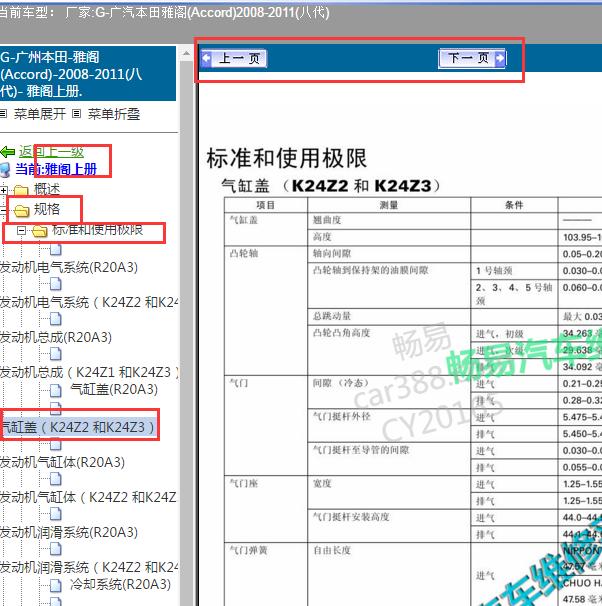The width and height of the screenshot is (602, 606).
Task: Click document icon directly above 发动机气缸体(R20A3)
Action: 56,444
